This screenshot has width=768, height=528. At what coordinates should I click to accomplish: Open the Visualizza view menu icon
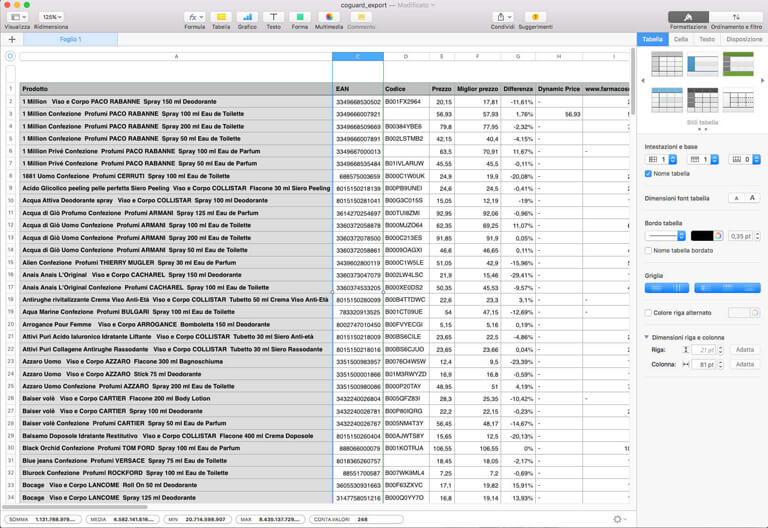point(17,17)
